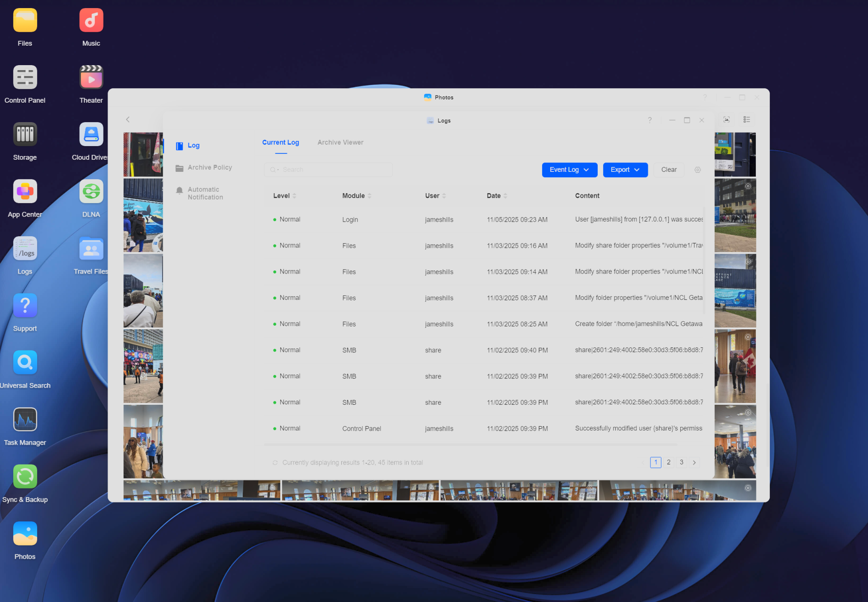Go to page 2 of logs
Image resolution: width=868 pixels, height=602 pixels.
668,462
